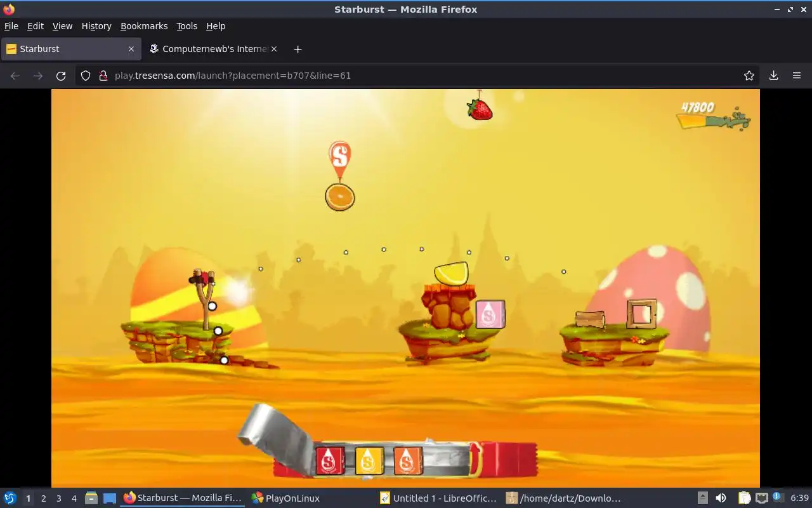Switch to workspace 4
812x508 pixels.
tap(74, 498)
